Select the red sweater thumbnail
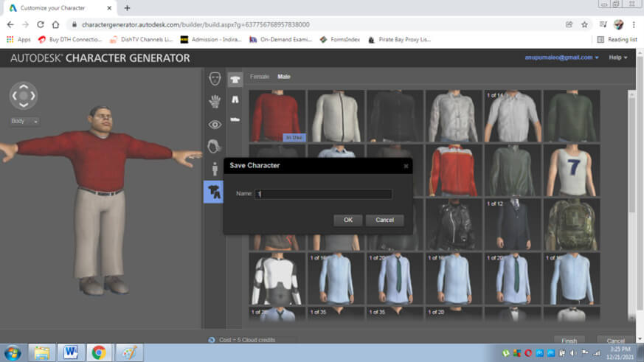The height and width of the screenshot is (362, 644). coord(277,116)
